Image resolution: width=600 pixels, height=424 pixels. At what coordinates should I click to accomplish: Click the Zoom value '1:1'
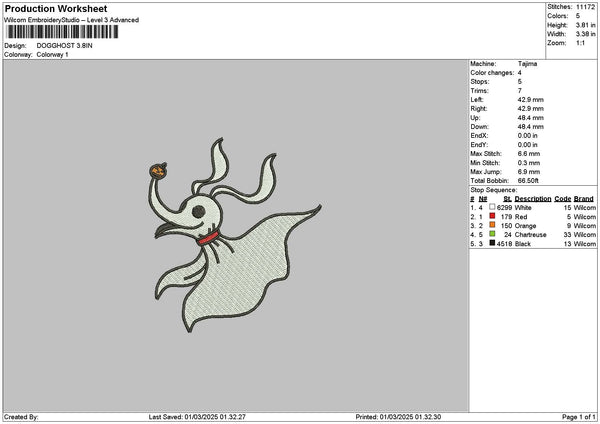click(x=580, y=43)
